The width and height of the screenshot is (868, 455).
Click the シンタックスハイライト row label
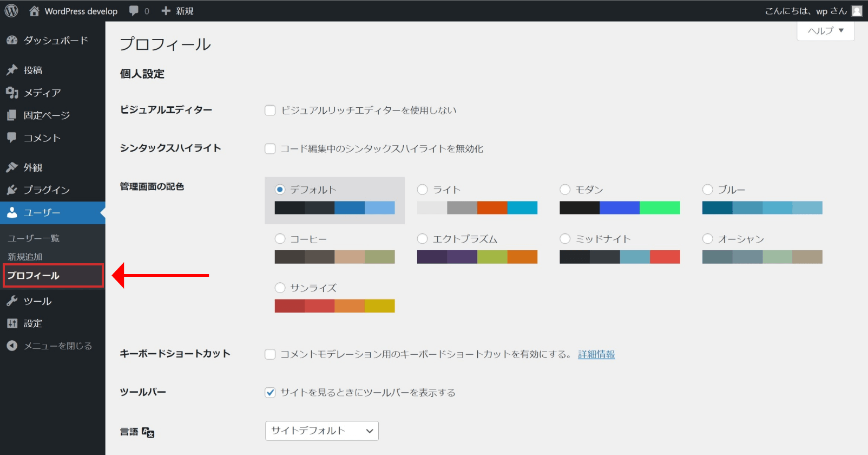pos(170,148)
